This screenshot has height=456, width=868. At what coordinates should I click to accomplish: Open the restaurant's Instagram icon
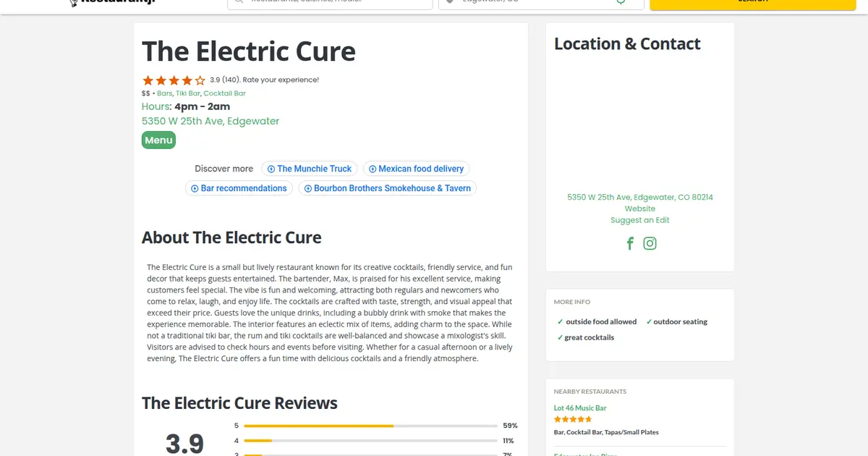pos(650,244)
